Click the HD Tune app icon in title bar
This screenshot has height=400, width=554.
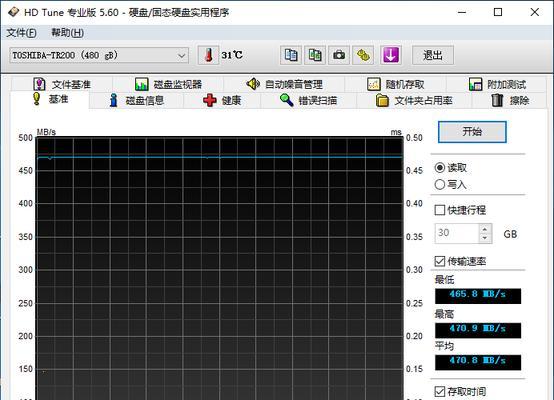coord(13,12)
